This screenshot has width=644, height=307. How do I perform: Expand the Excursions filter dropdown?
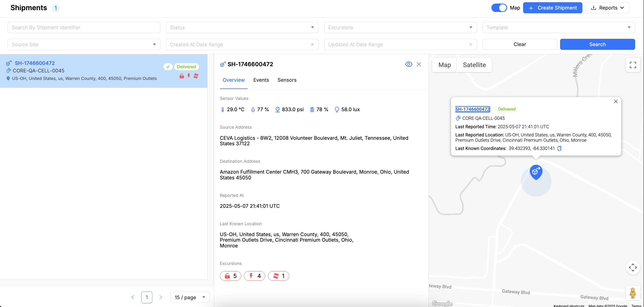400,27
